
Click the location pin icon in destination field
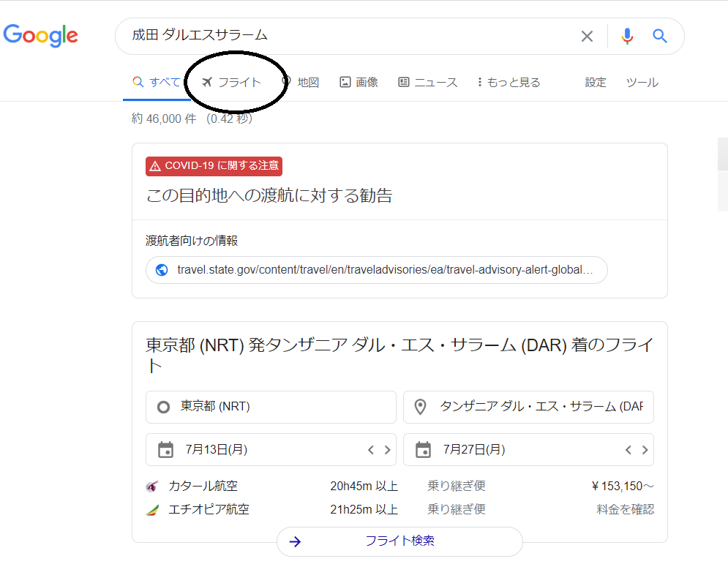(x=420, y=407)
